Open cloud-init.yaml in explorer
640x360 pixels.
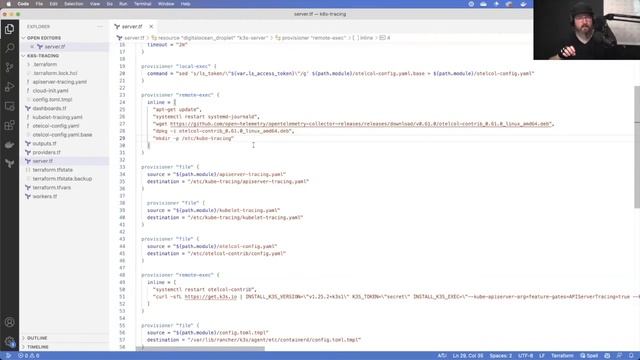(x=51, y=91)
